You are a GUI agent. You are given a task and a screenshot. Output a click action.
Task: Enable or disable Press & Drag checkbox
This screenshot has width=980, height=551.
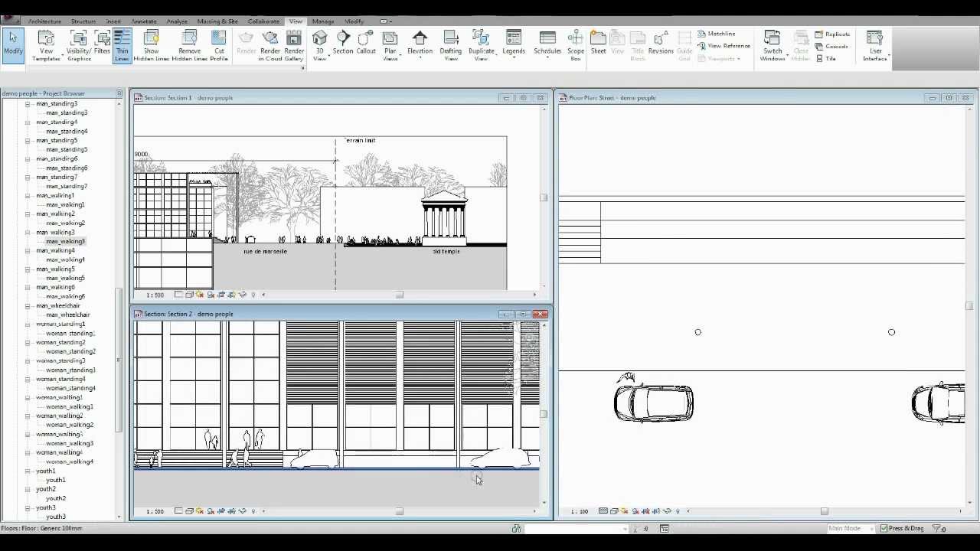884,529
